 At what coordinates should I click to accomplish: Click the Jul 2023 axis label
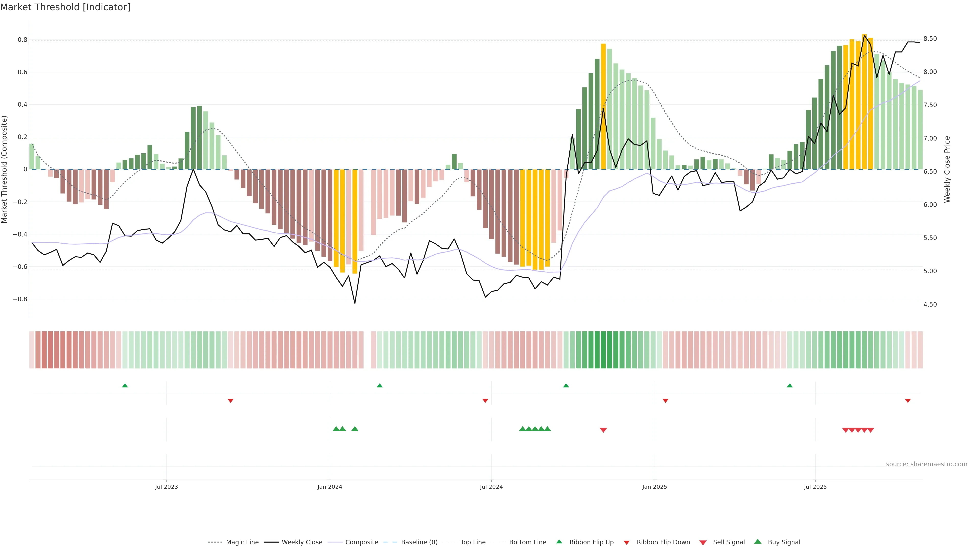pos(166,487)
